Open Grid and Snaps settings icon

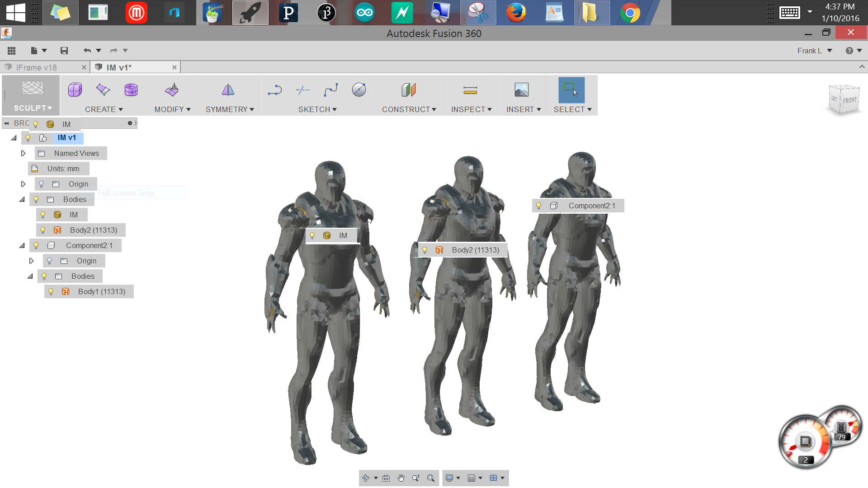pyautogui.click(x=472, y=478)
